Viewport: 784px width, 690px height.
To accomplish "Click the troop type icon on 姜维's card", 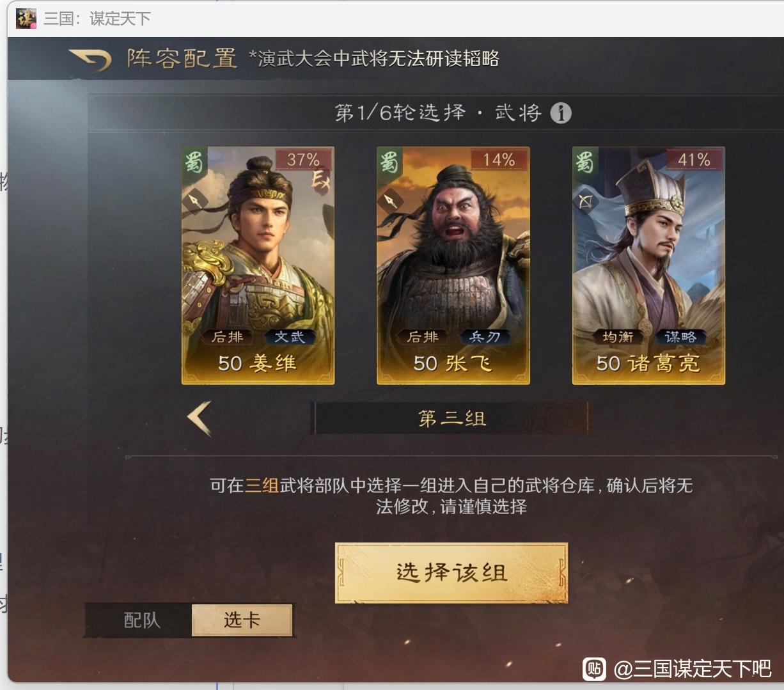I will coord(194,201).
